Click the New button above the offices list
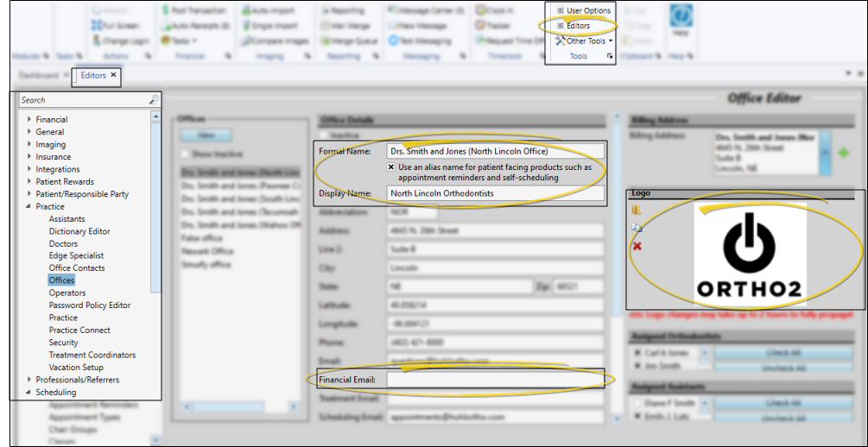Image resolution: width=868 pixels, height=447 pixels. click(205, 135)
